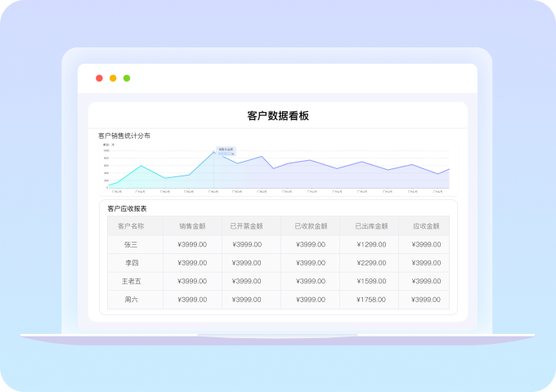Select customer 张三 in the table
This screenshot has width=556, height=392.
pyautogui.click(x=131, y=244)
